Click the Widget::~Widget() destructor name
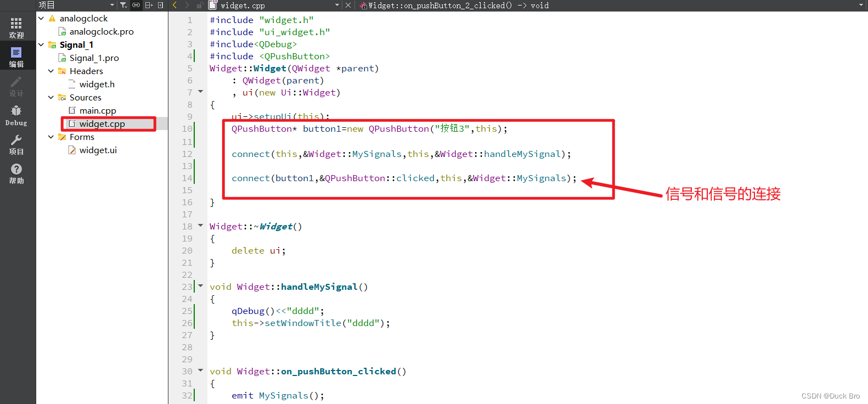 pyautogui.click(x=256, y=226)
